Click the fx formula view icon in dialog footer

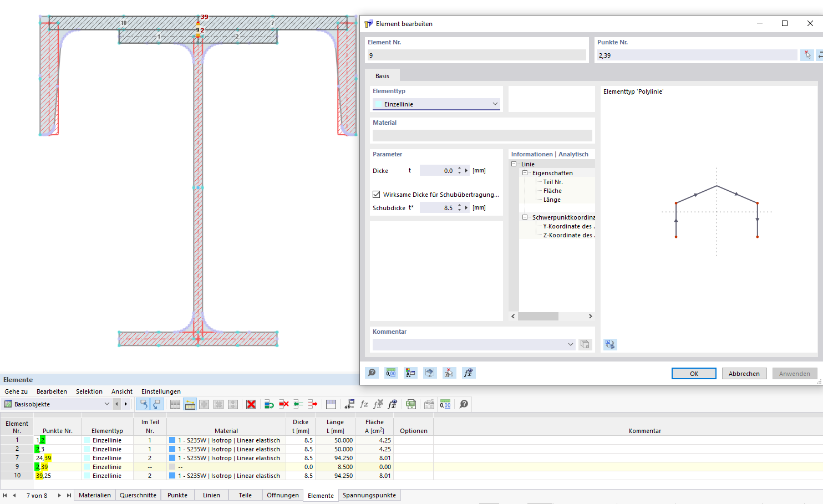coord(468,373)
